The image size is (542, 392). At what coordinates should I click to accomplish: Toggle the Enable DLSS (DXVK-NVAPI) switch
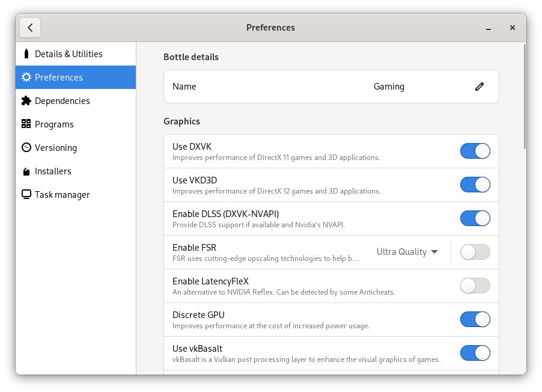(475, 218)
